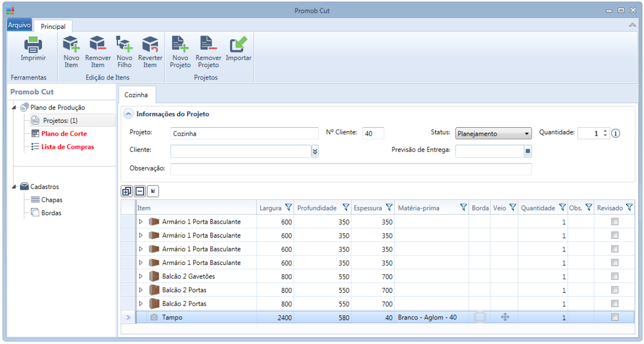
Task: Click the Imprimir printer icon
Action: tap(33, 44)
